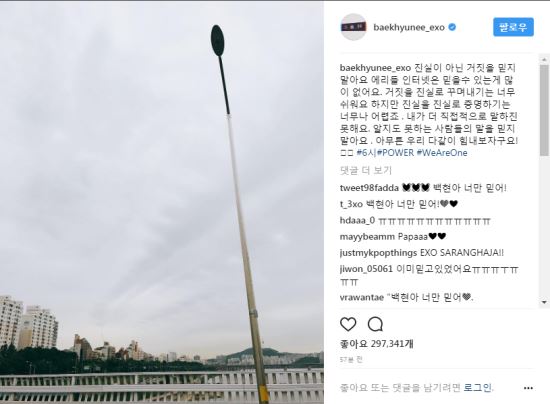Click the heart like icon
This screenshot has width=550, height=404.
[x=348, y=324]
